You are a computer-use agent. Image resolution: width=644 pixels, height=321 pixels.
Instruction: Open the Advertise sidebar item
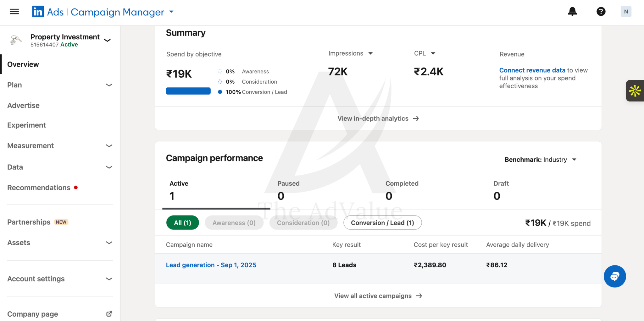pyautogui.click(x=24, y=106)
